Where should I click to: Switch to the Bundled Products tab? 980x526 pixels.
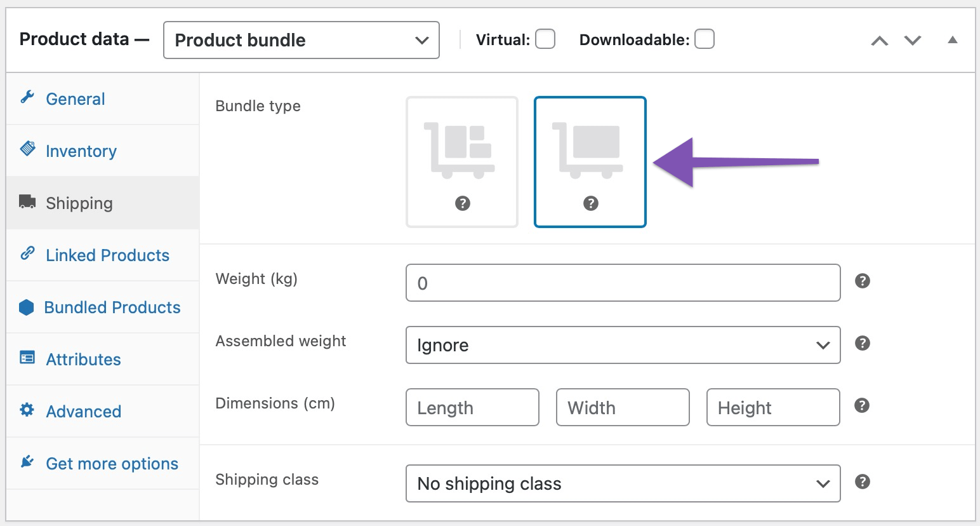coord(112,307)
